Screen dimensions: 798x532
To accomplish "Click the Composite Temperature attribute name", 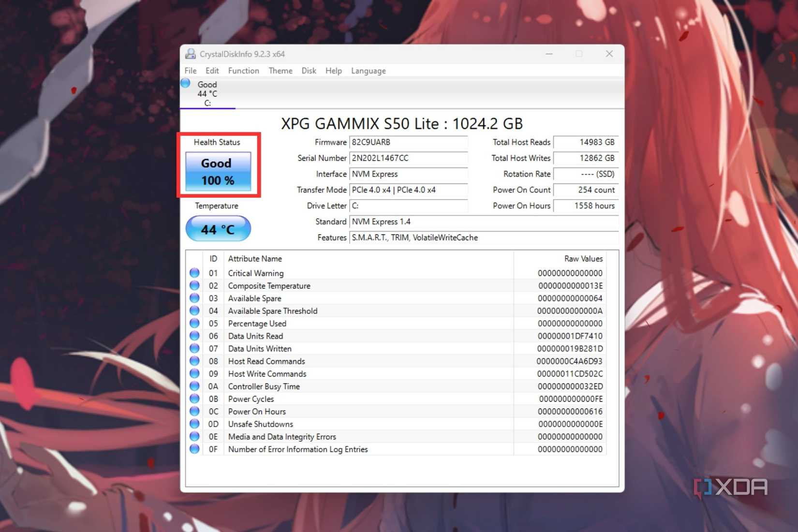I will click(269, 286).
